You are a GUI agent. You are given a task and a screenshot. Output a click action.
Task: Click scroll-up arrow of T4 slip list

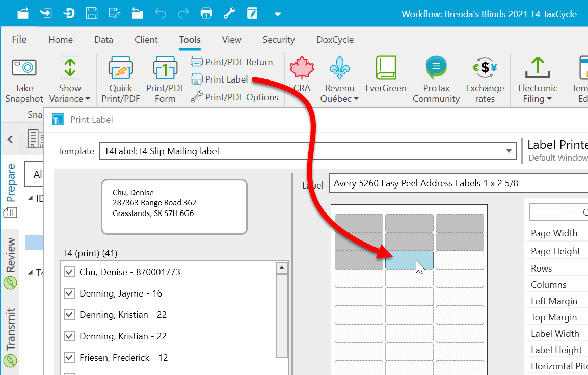tap(282, 268)
